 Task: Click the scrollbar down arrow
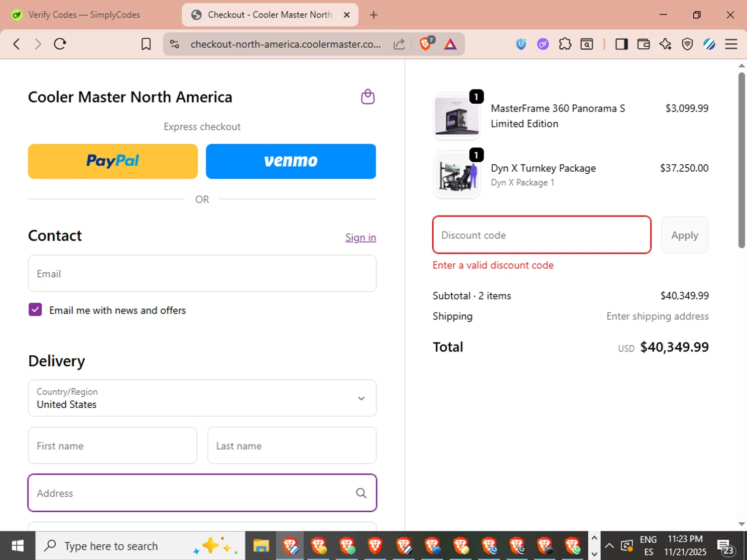coord(742,524)
